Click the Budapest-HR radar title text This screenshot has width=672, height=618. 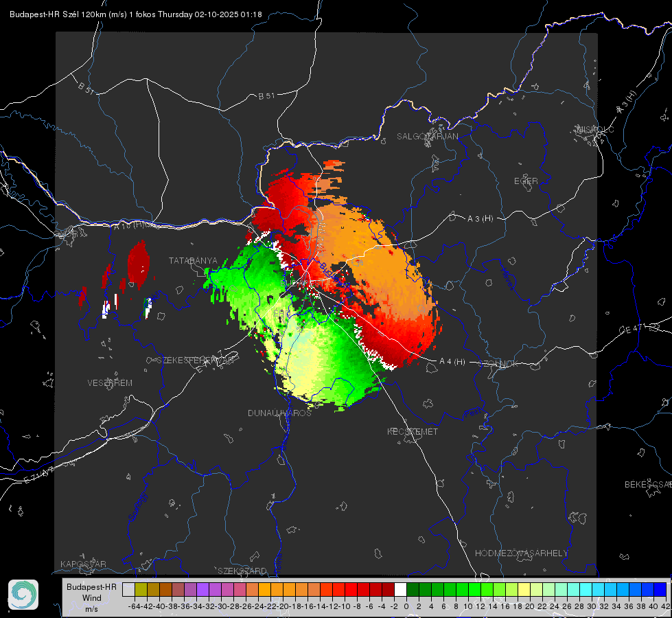pos(135,14)
